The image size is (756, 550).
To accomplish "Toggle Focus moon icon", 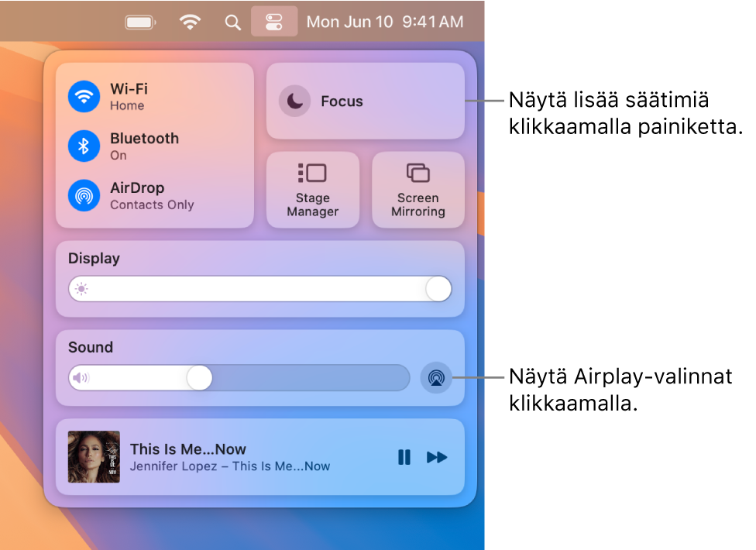I will click(x=294, y=101).
